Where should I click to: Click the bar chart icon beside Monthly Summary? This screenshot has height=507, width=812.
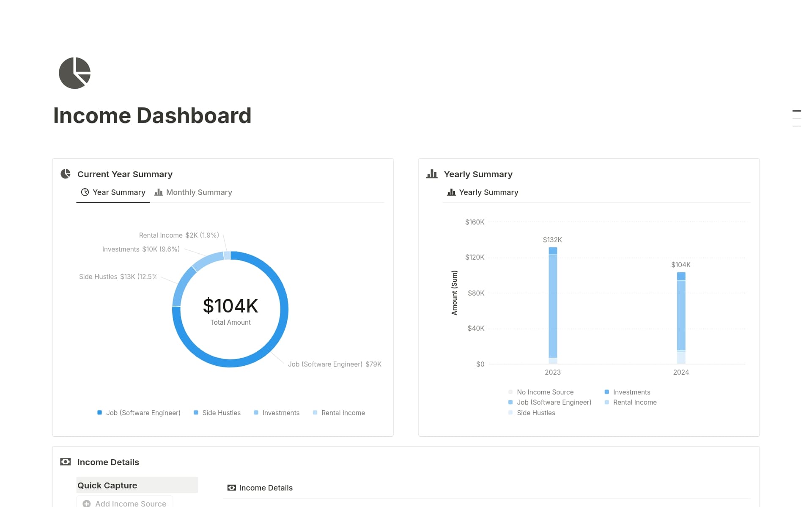(x=158, y=192)
